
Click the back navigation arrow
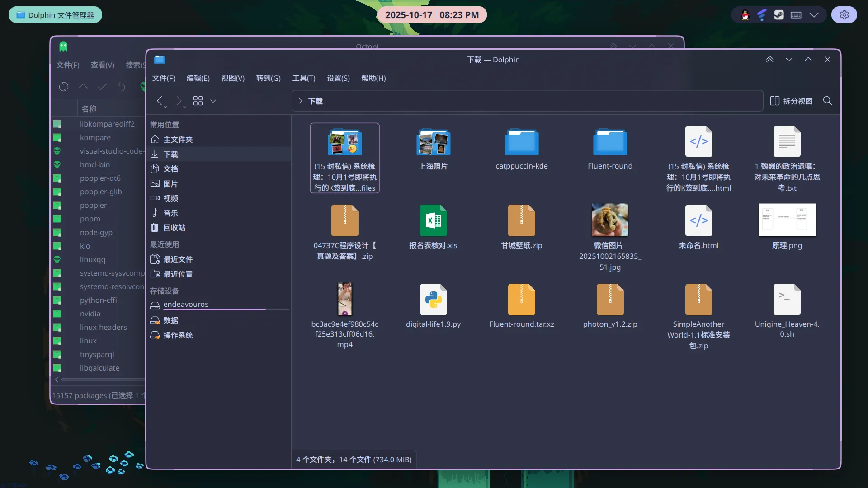point(159,101)
